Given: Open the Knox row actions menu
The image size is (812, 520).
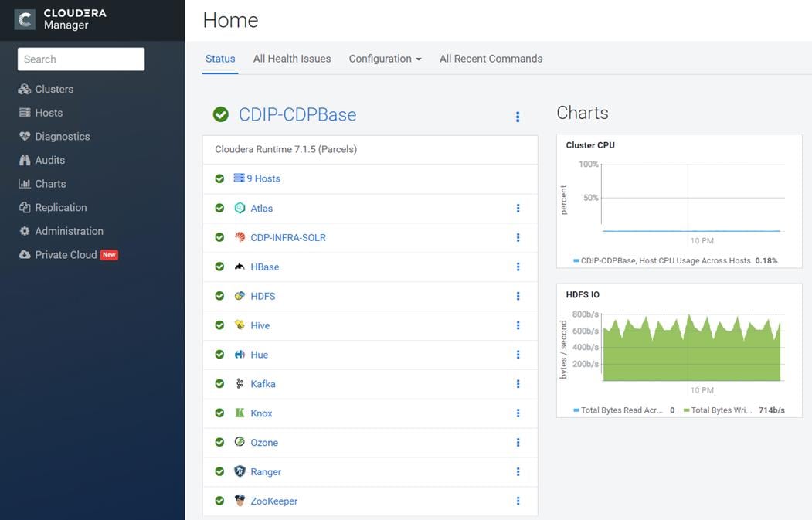Looking at the screenshot, I should pyautogui.click(x=518, y=413).
